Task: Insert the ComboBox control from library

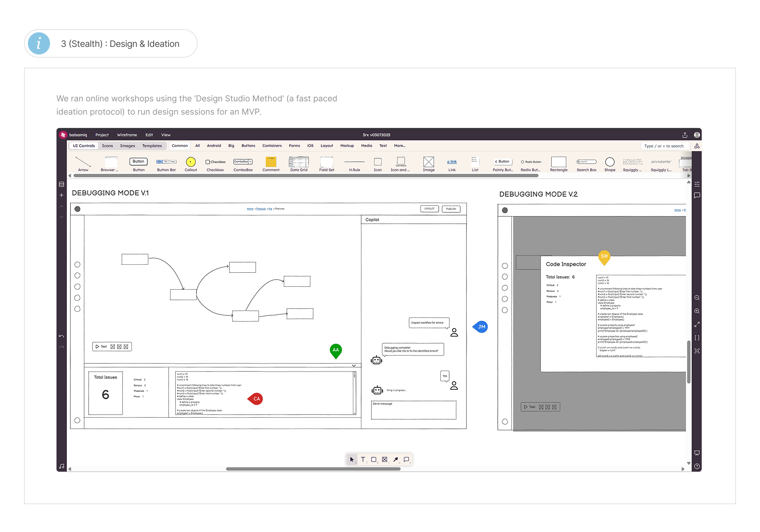Action: click(x=243, y=164)
